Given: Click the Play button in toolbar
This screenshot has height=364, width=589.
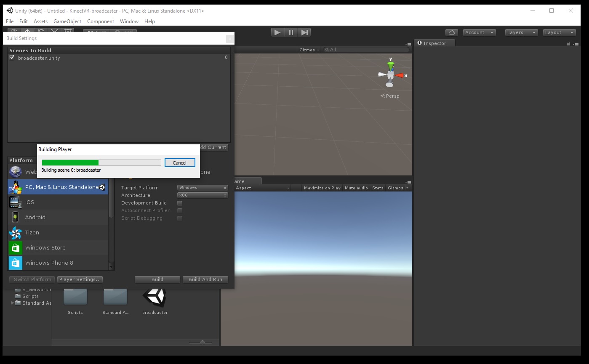Looking at the screenshot, I should pyautogui.click(x=277, y=32).
